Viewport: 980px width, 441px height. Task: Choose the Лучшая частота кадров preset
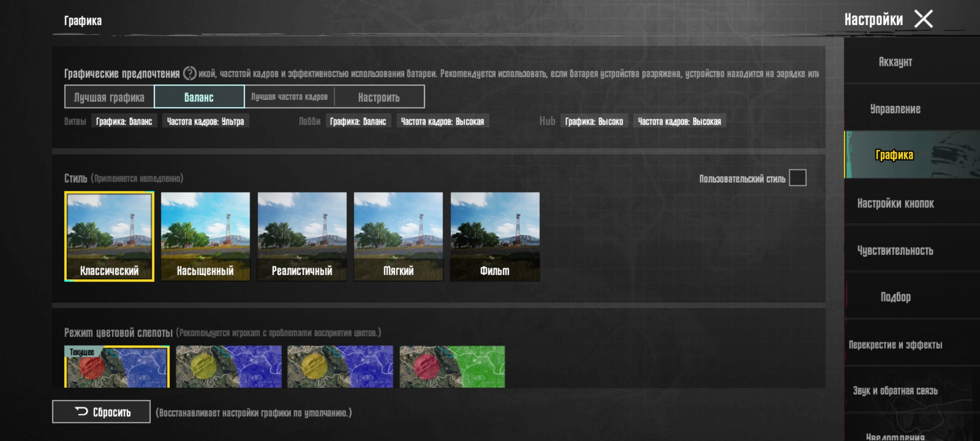pos(289,97)
